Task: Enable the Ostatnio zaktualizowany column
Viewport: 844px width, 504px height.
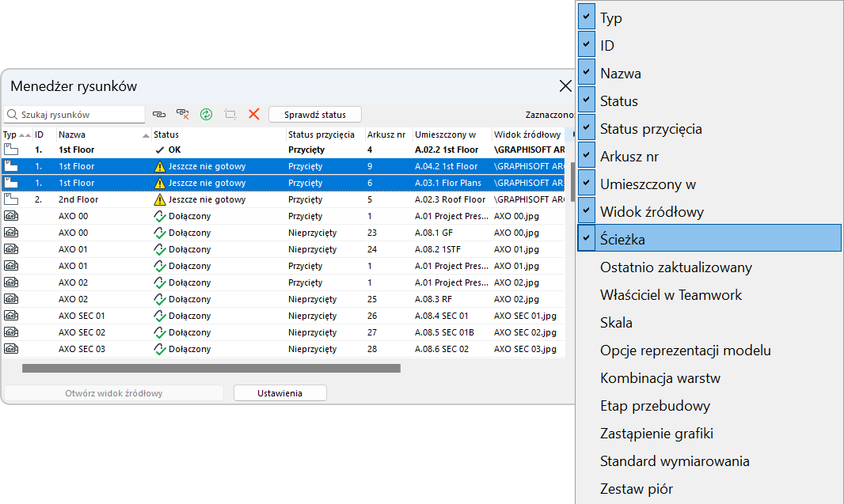Action: click(x=675, y=267)
